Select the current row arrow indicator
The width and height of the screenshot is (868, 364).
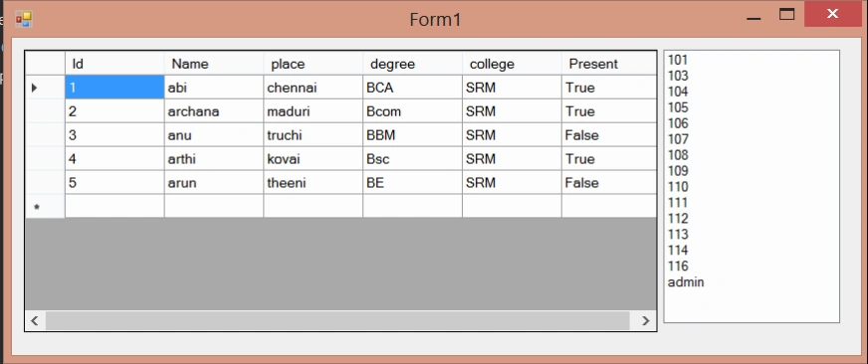[34, 88]
